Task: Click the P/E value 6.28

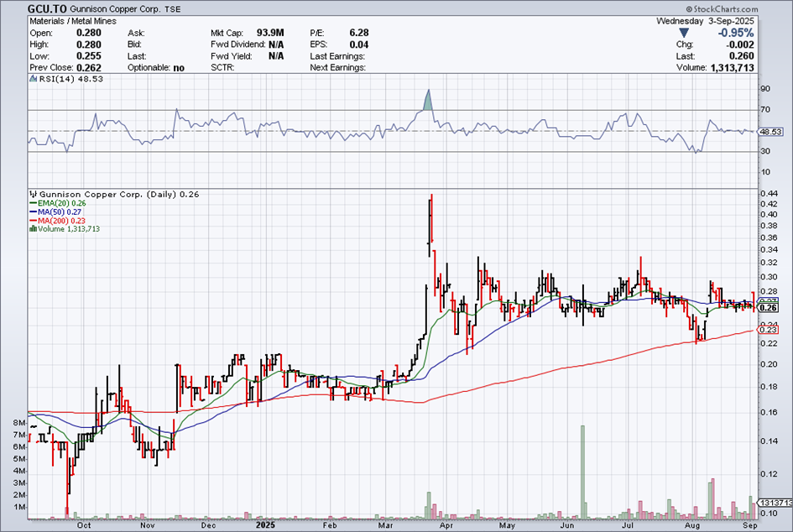Action: (359, 33)
